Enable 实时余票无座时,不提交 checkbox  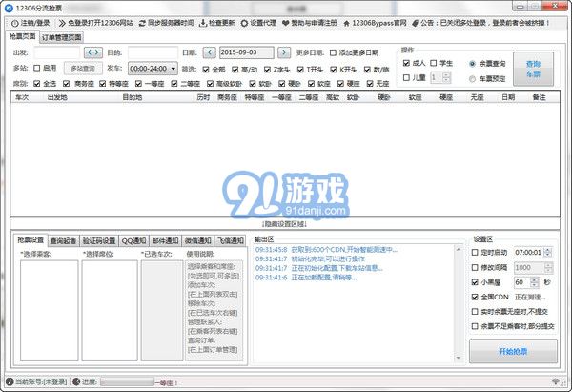tap(475, 312)
